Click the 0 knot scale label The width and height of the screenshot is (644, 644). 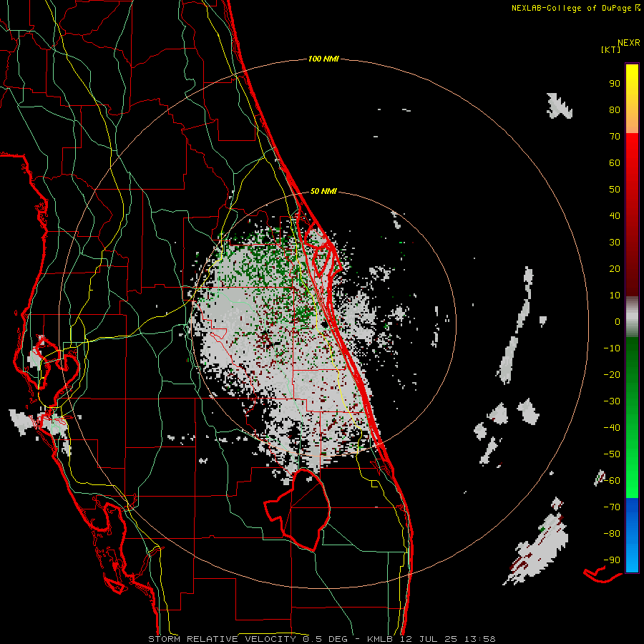(x=618, y=322)
